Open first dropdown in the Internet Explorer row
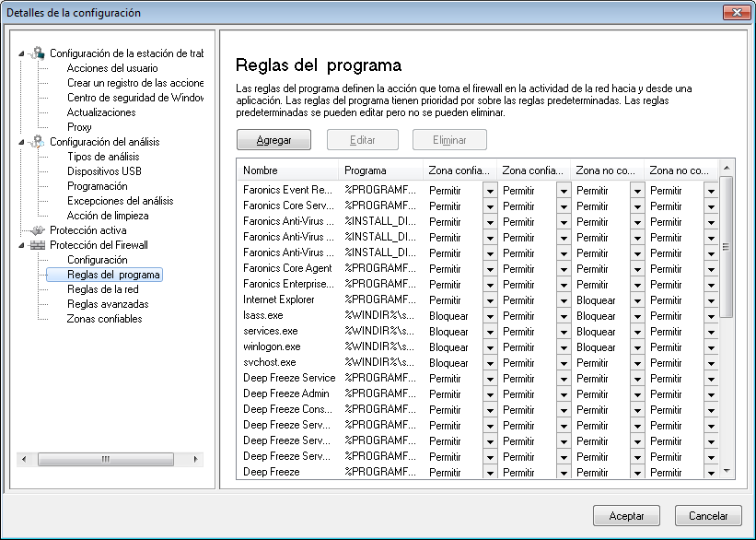 click(x=490, y=300)
